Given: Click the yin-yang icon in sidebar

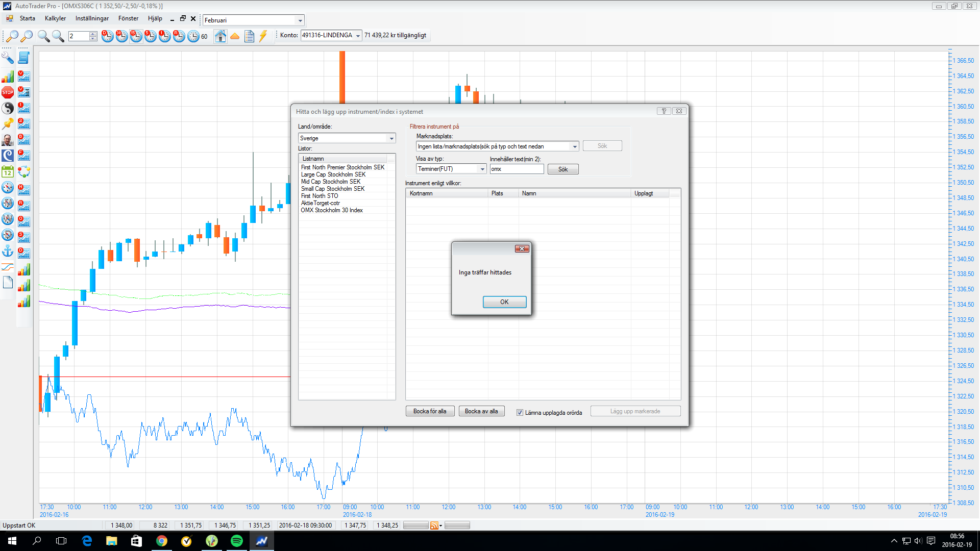Looking at the screenshot, I should (8, 108).
